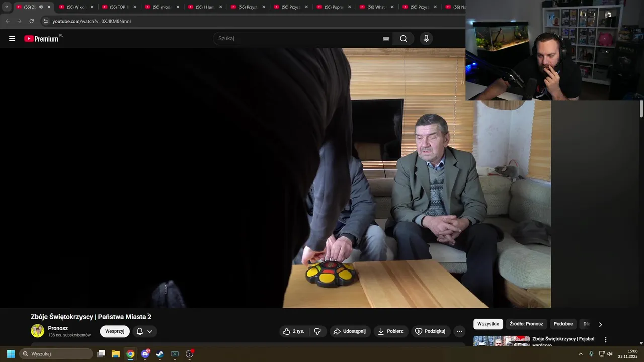
Task: Open options menu for Fejsbol Hardcore suggestion
Action: (x=606, y=340)
